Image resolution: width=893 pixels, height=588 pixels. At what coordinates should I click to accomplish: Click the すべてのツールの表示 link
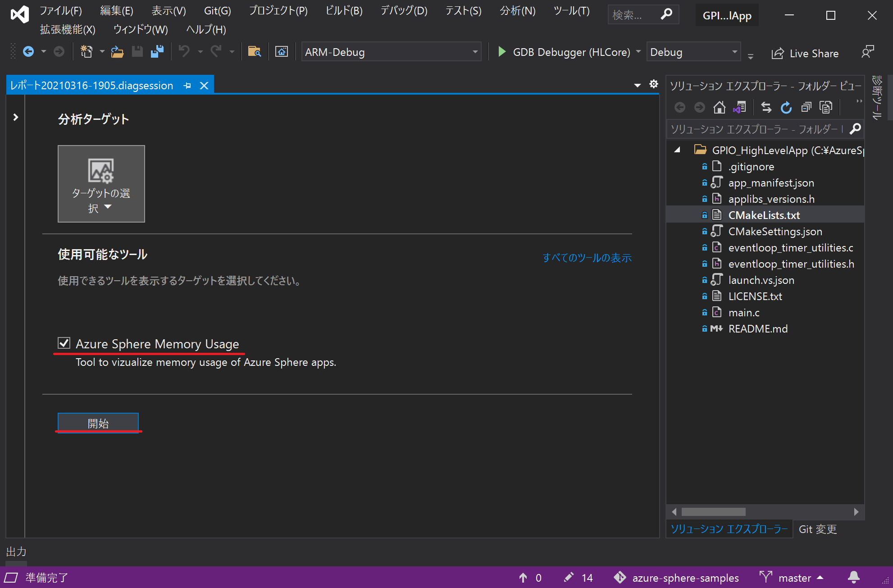587,258
